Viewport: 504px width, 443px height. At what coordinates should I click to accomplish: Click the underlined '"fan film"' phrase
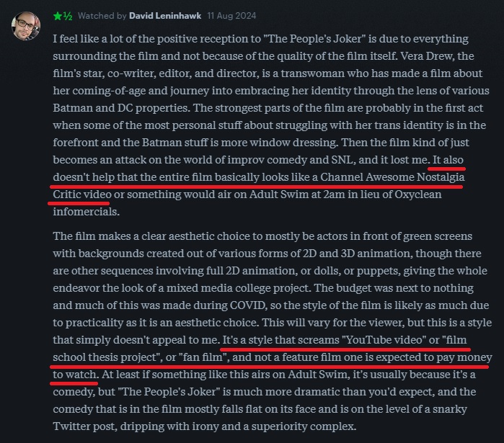pos(204,357)
